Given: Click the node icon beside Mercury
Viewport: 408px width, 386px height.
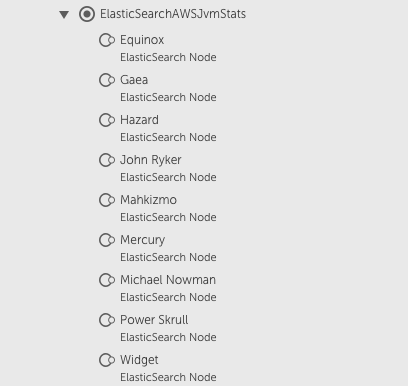Looking at the screenshot, I should [x=107, y=240].
